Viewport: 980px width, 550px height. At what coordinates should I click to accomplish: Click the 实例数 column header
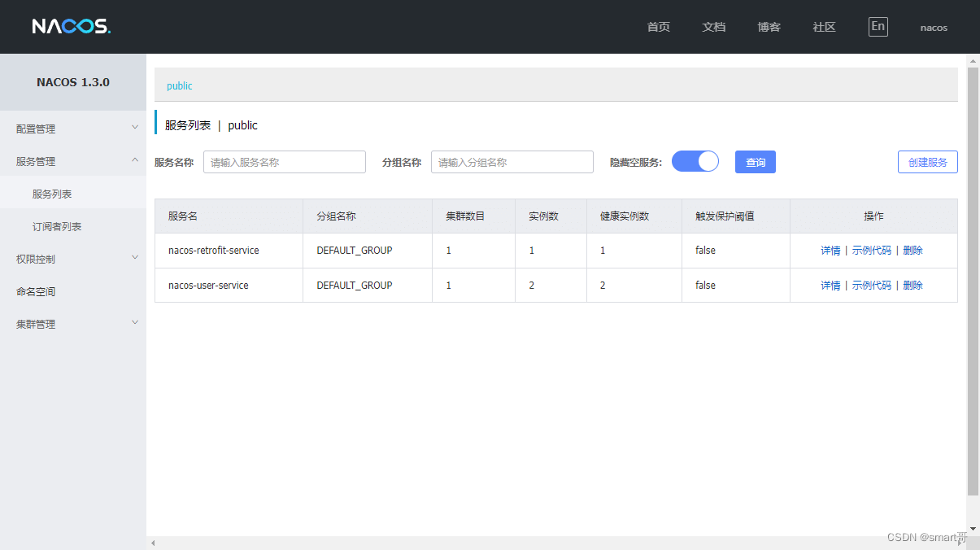tap(551, 216)
